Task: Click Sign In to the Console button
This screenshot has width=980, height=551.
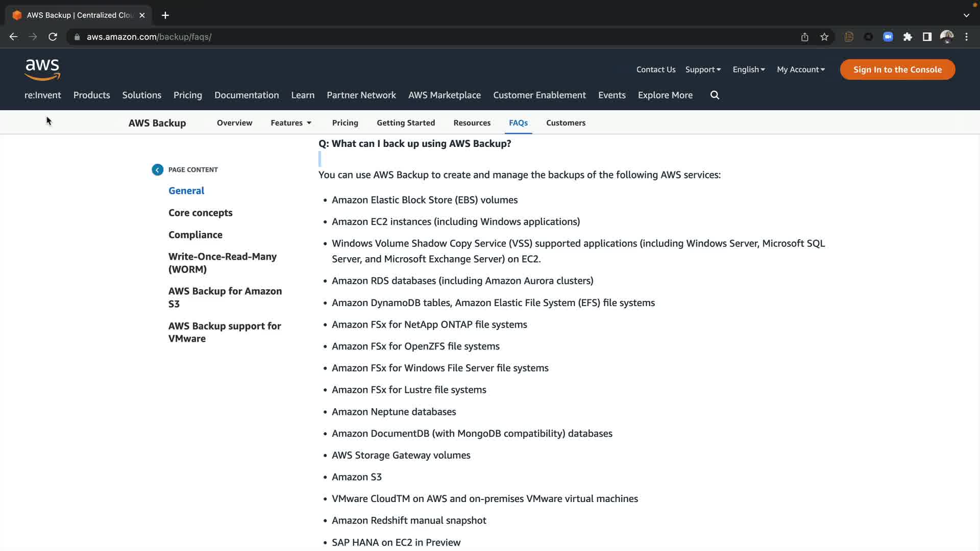Action: [897, 69]
